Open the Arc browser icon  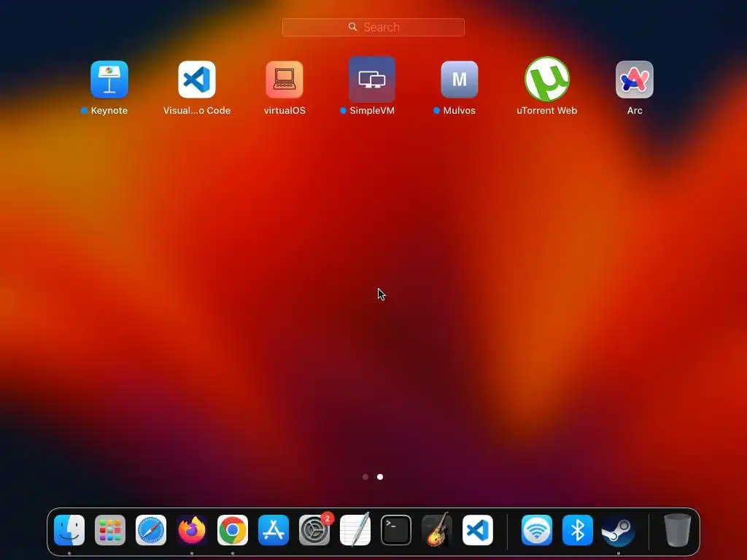click(x=635, y=79)
